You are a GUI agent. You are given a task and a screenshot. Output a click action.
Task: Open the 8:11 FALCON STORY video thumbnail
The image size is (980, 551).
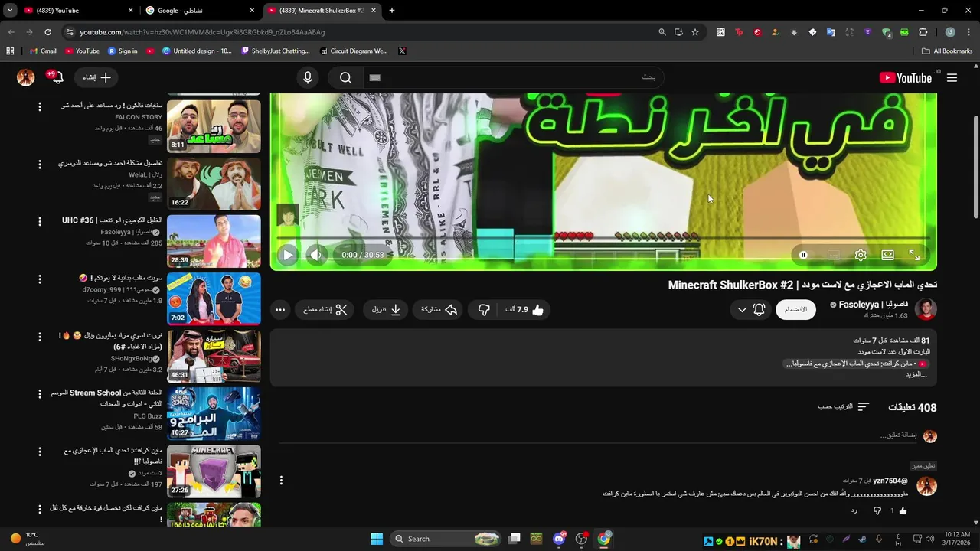coord(214,126)
